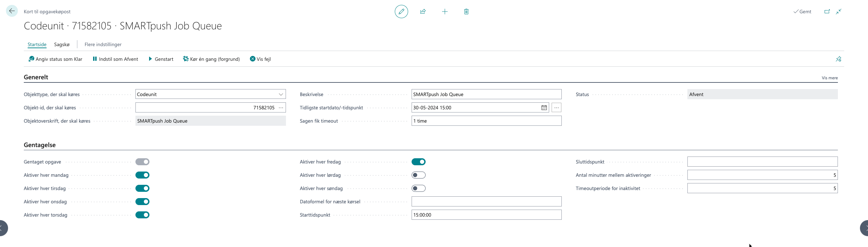Open Flere indstillinger menu

coord(103,44)
